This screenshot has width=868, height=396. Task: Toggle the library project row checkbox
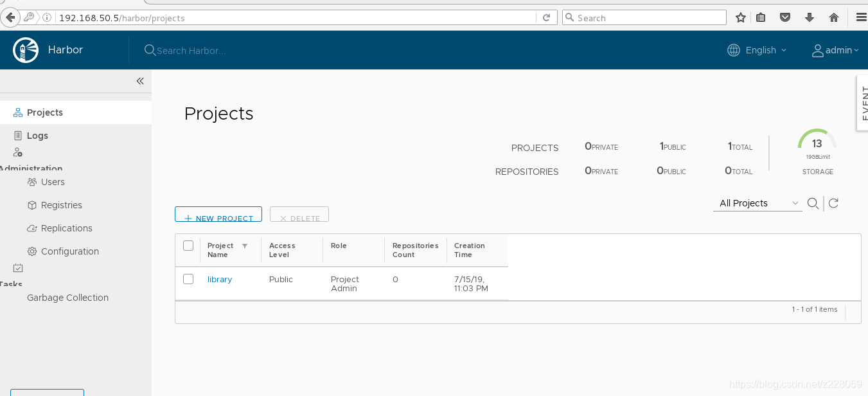(188, 279)
